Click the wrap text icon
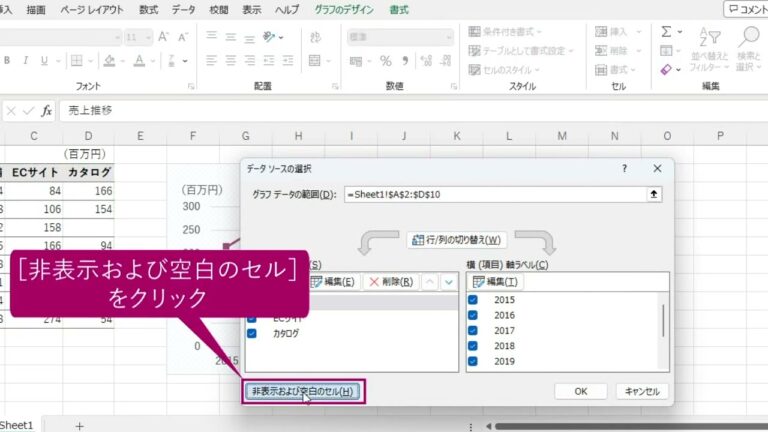Image resolution: width=768 pixels, height=432 pixels. (x=316, y=37)
